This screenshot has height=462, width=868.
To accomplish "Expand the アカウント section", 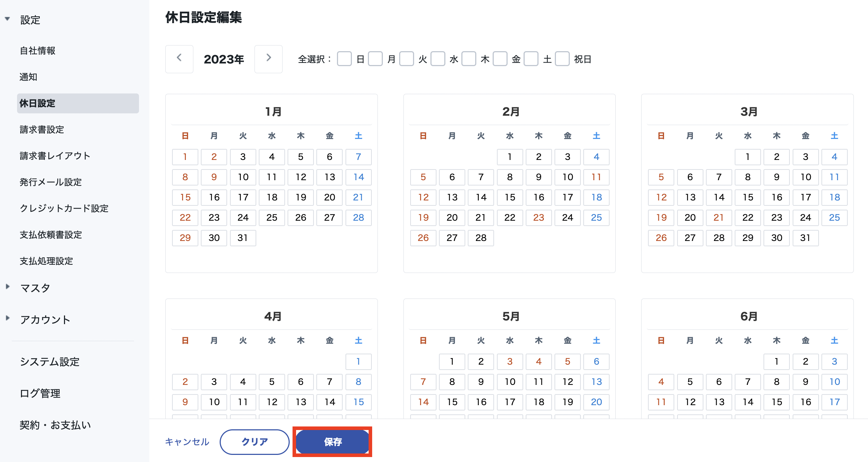I will (x=7, y=318).
